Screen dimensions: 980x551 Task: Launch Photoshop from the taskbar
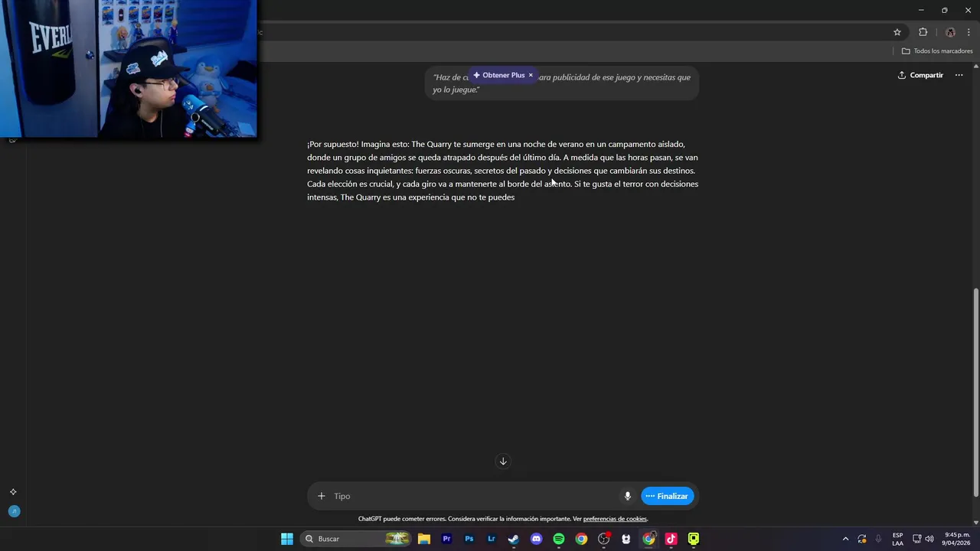pyautogui.click(x=469, y=539)
